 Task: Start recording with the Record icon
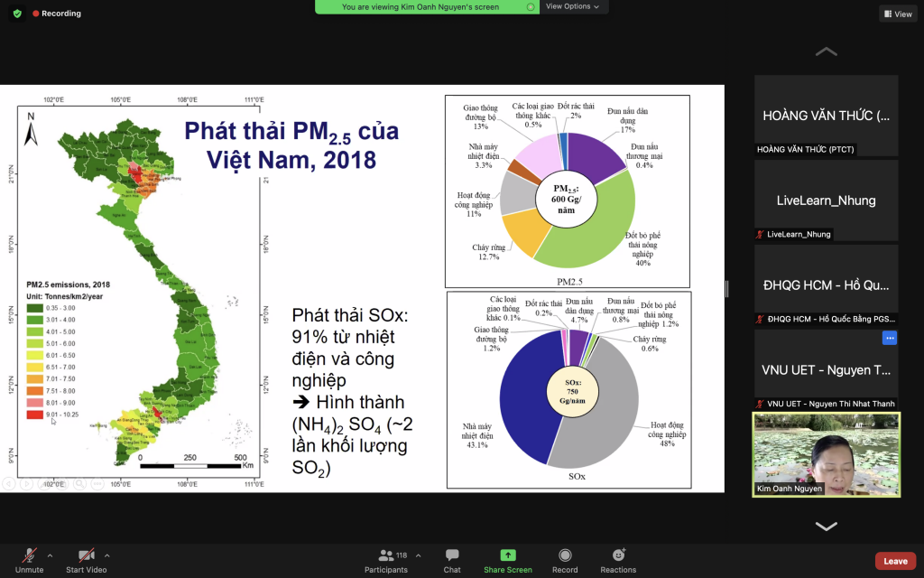point(565,560)
